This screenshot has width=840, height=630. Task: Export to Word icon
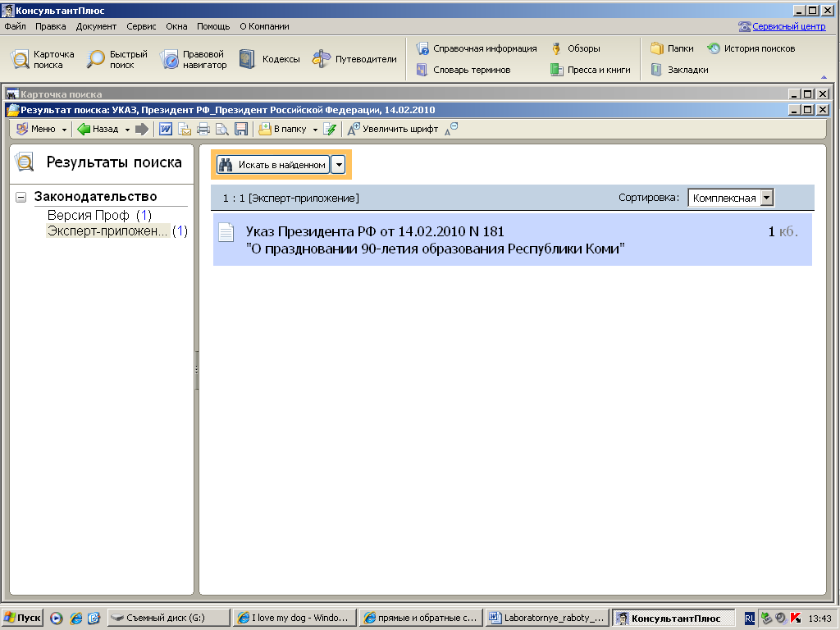(166, 129)
